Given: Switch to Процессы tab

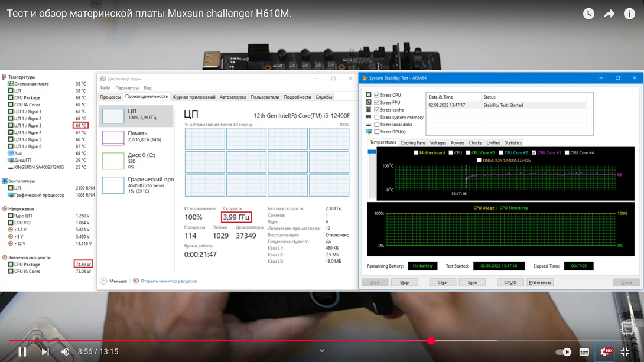Looking at the screenshot, I should coord(110,97).
